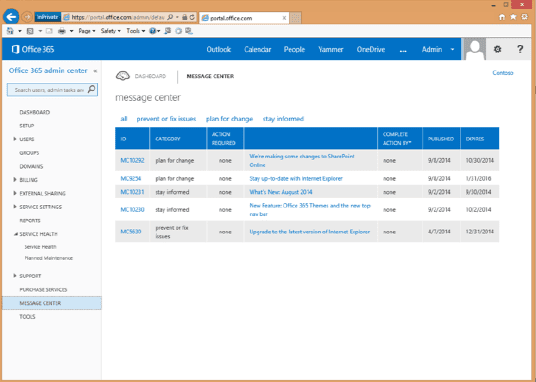Open 'Upgrade to the latest version of Internet Explorer'
The image size is (536, 382).
coord(309,232)
